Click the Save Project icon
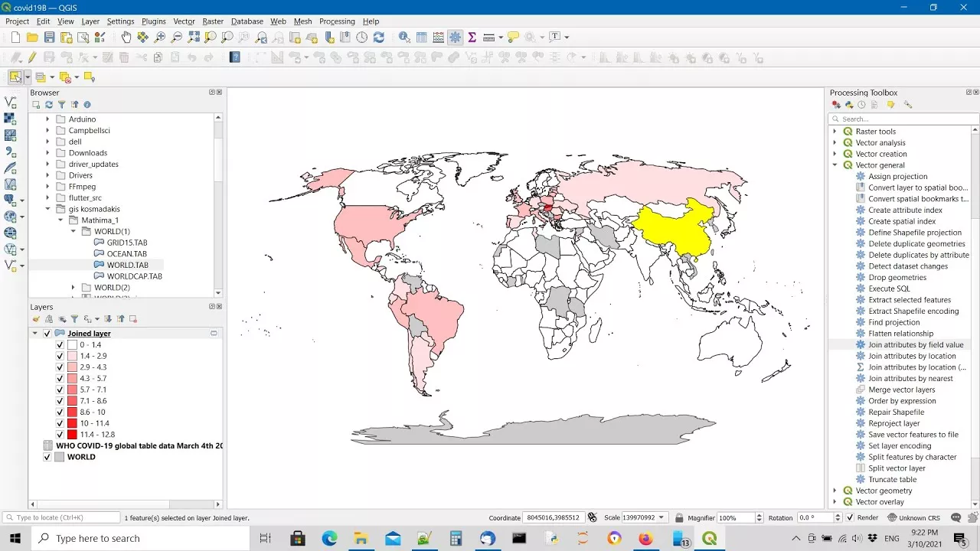980x551 pixels. coord(49,37)
